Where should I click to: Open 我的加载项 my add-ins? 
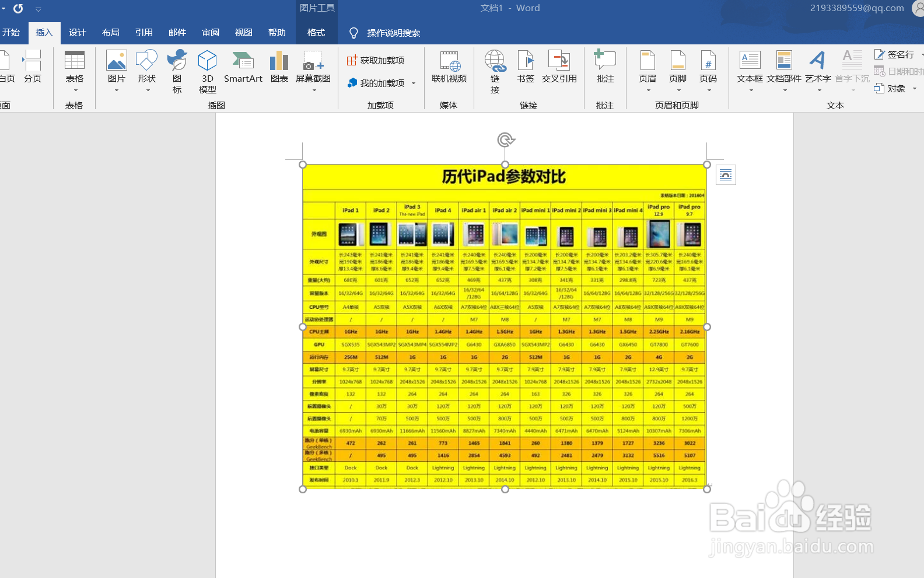(376, 83)
